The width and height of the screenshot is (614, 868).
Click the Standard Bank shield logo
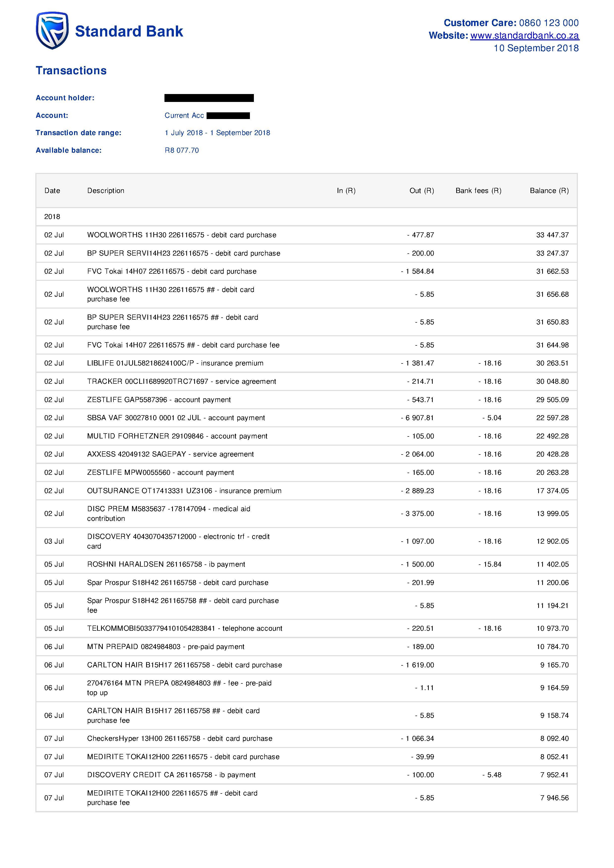click(52, 31)
